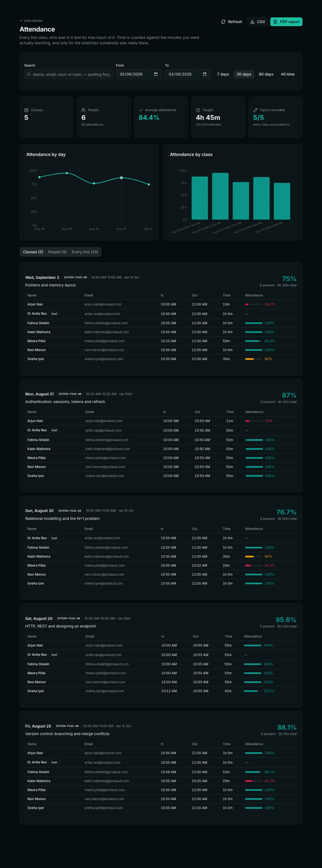Go back to Live classes
Screen dimensions: 322x868
coord(31,21)
